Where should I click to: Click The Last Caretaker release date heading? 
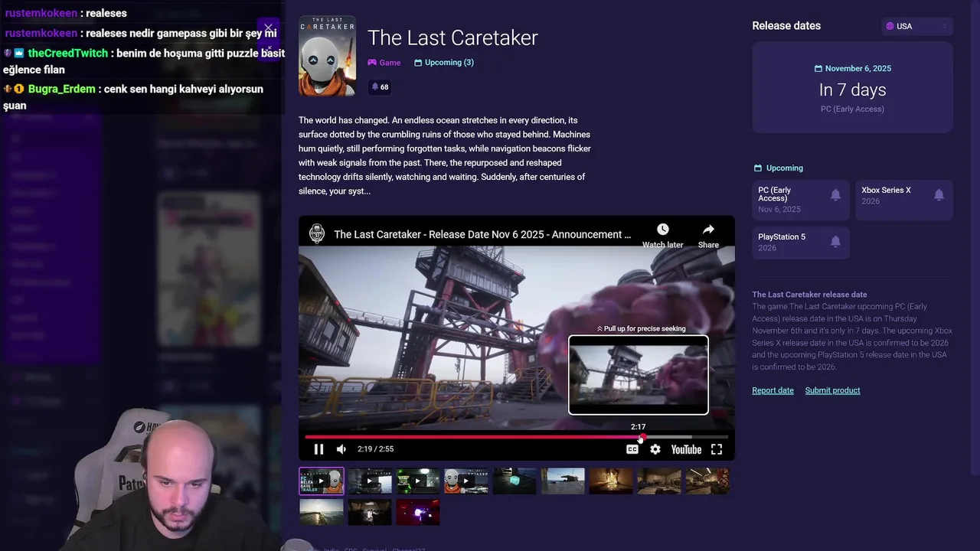pos(809,295)
